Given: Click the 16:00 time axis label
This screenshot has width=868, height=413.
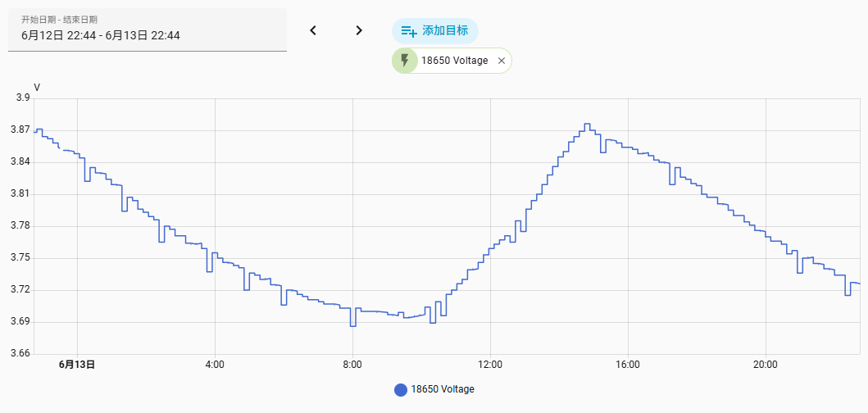Looking at the screenshot, I should [x=628, y=365].
